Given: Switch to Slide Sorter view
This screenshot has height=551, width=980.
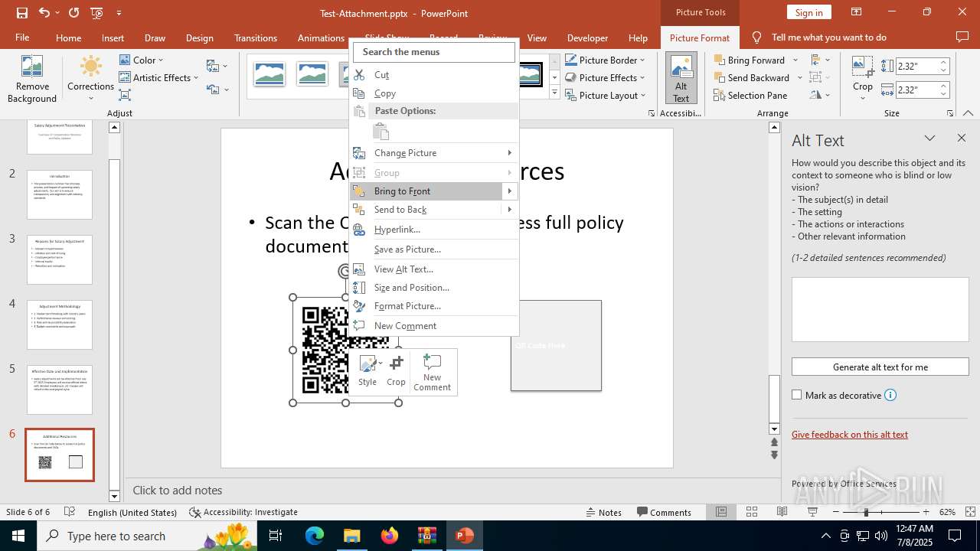Looking at the screenshot, I should click(752, 512).
